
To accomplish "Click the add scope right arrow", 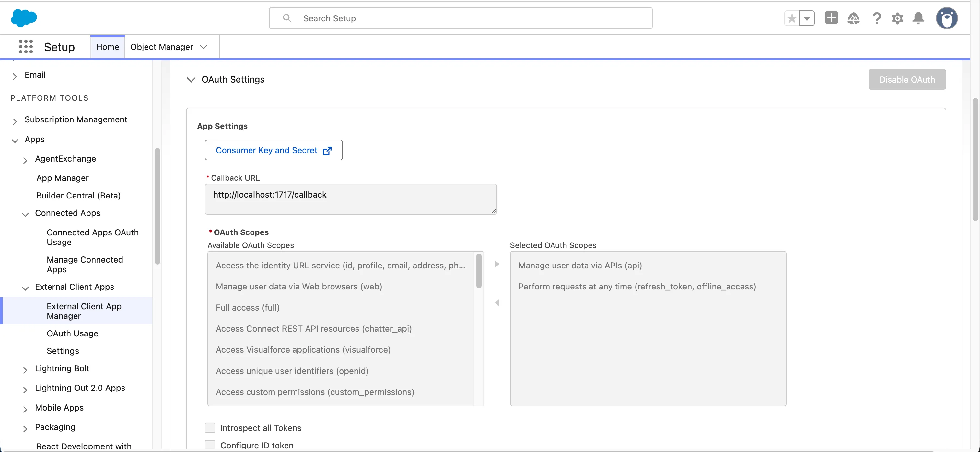I will coord(496,264).
